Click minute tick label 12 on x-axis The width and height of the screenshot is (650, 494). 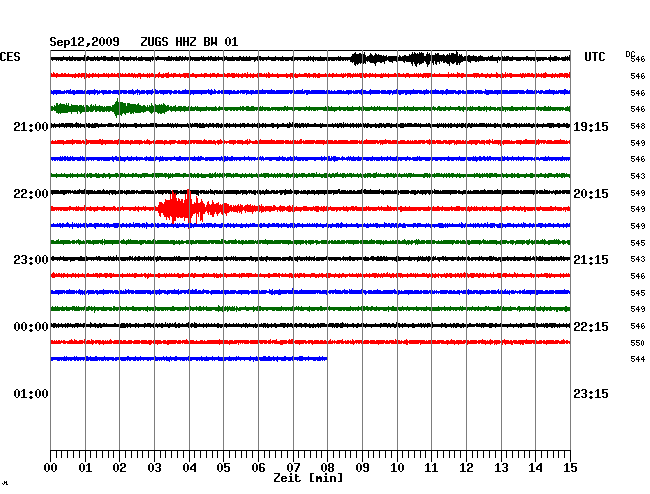tap(466, 467)
